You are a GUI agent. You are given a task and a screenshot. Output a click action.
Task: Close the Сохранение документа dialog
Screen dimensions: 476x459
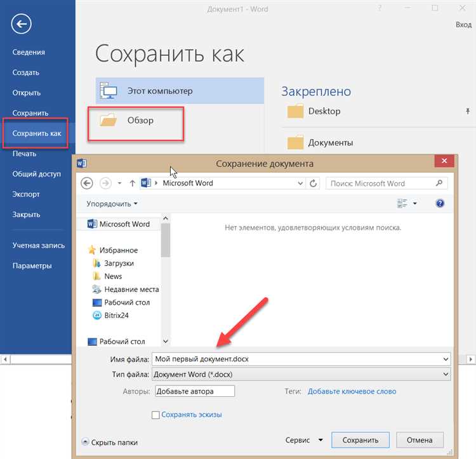pos(444,161)
